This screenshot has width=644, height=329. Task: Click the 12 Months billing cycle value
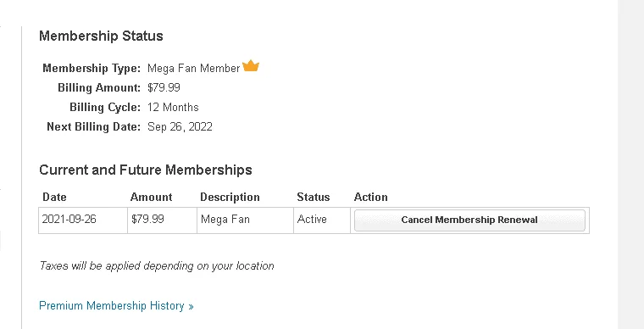pos(173,107)
